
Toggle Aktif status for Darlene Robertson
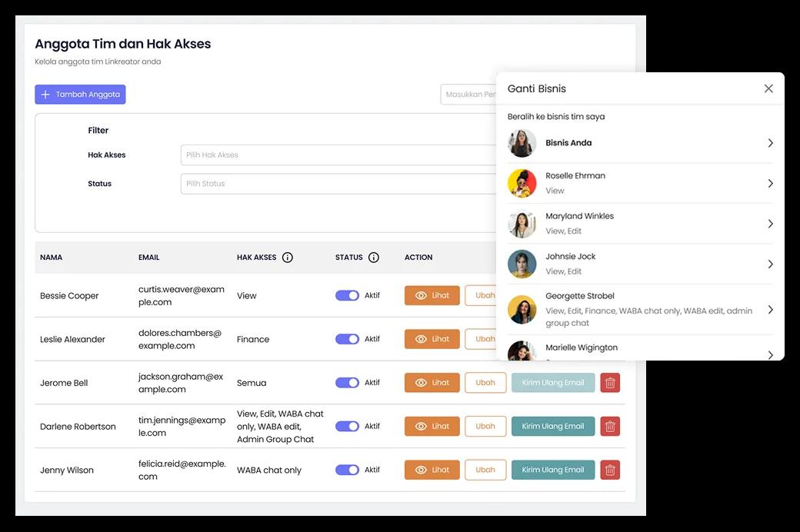(x=347, y=427)
